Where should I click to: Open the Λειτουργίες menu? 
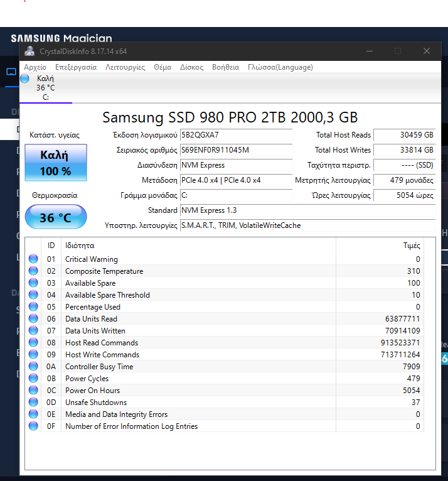coord(125,67)
